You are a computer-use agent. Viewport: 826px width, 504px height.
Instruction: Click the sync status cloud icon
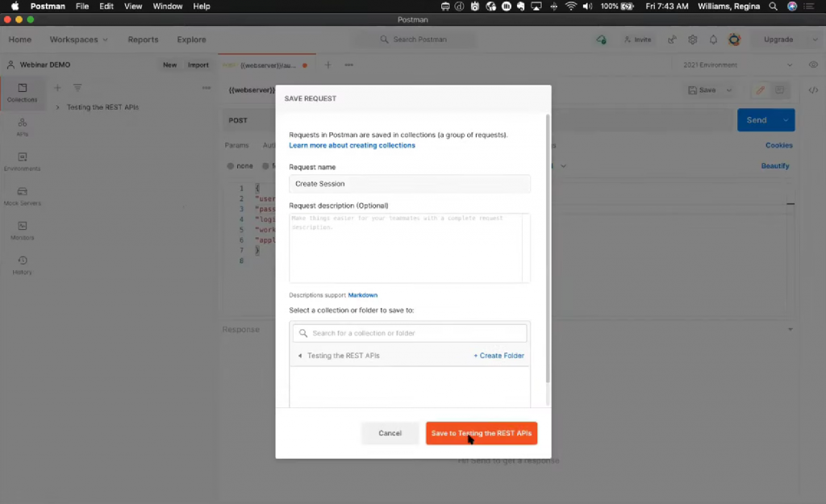(601, 40)
